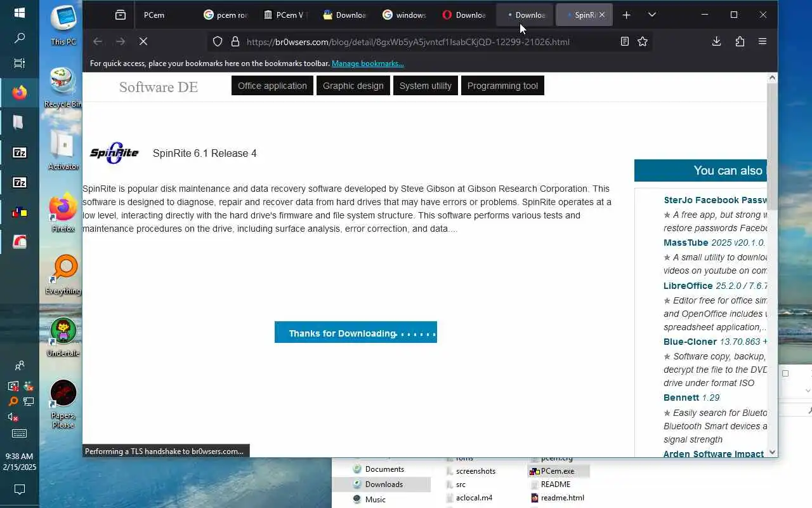Image resolution: width=812 pixels, height=508 pixels.
Task: Open the Firefox hamburger application menu
Action: pos(763,41)
